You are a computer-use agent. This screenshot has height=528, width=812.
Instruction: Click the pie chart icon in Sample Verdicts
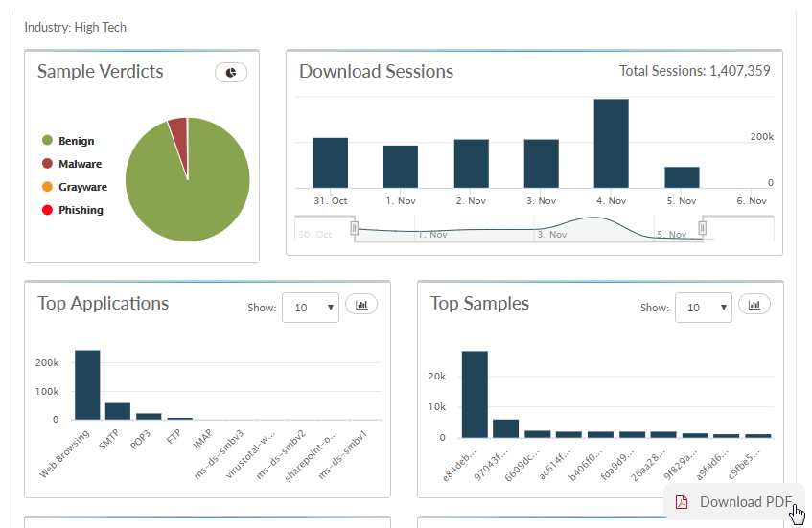[231, 72]
